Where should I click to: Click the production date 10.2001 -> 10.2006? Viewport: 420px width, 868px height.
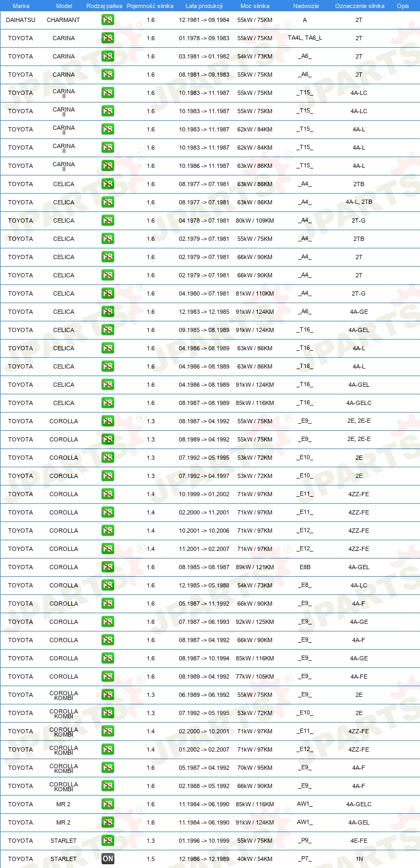204,531
